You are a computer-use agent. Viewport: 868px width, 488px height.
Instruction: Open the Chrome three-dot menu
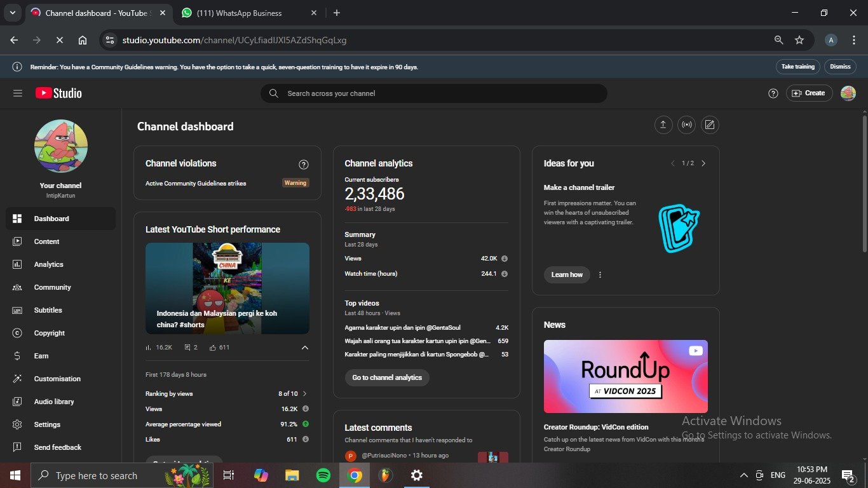[x=853, y=40]
